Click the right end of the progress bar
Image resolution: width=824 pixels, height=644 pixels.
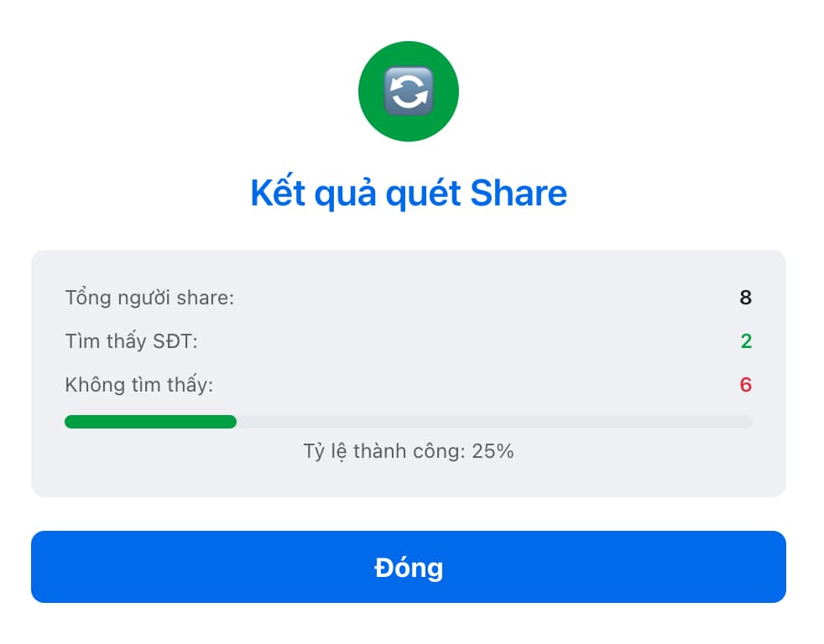[747, 422]
